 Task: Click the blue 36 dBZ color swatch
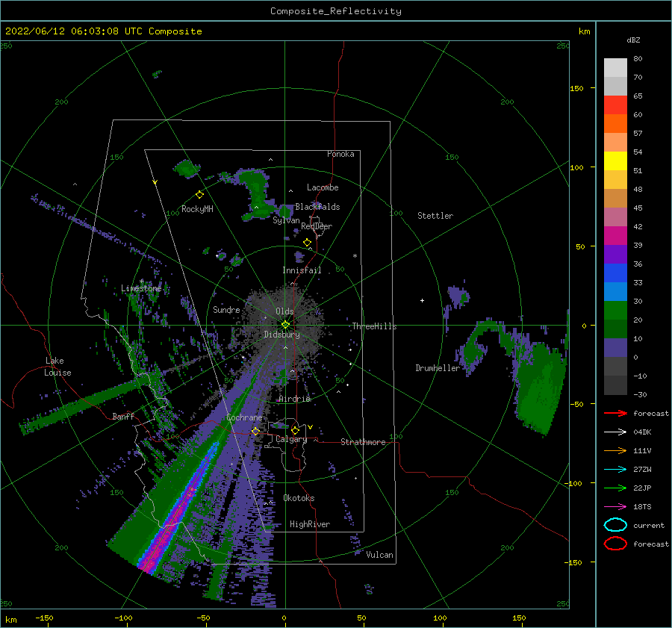(x=615, y=273)
